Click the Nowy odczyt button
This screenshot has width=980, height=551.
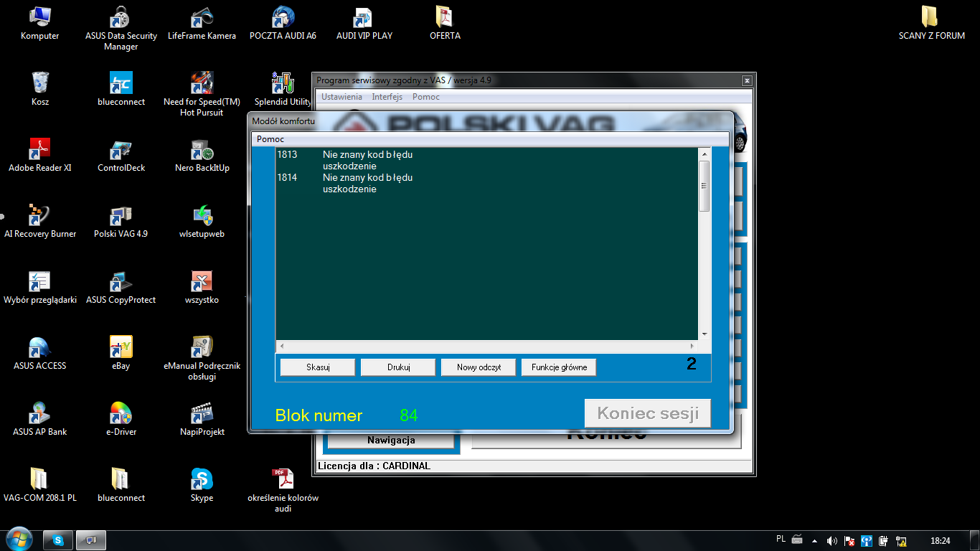(x=479, y=367)
